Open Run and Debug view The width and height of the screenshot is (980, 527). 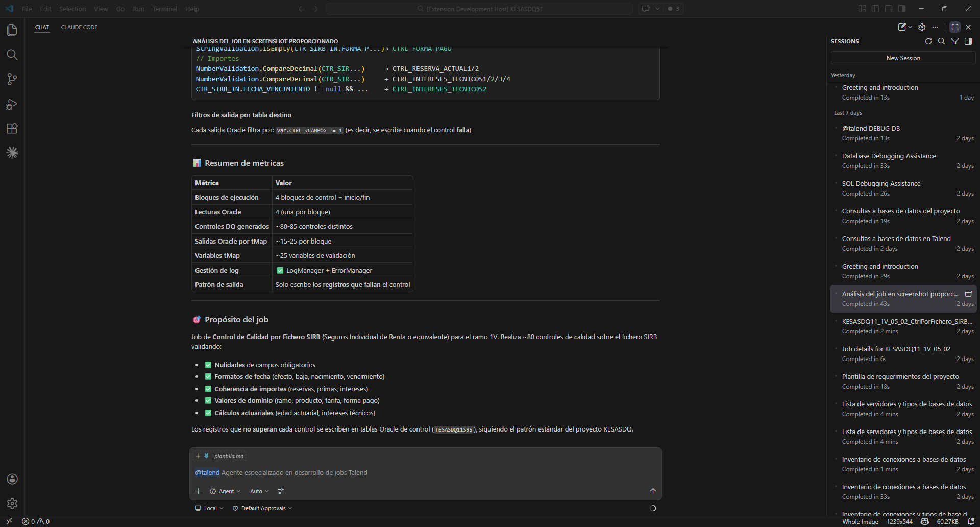[x=12, y=104]
